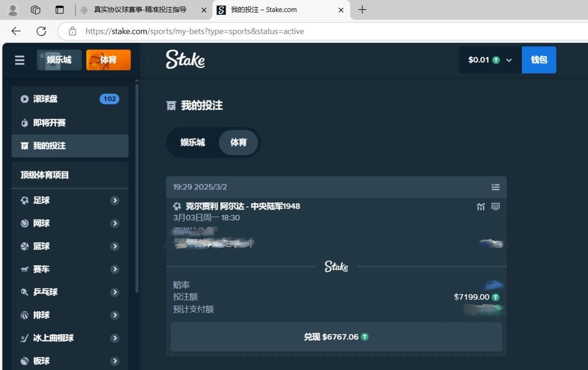Click the $7199.00 stake amount

(472, 297)
